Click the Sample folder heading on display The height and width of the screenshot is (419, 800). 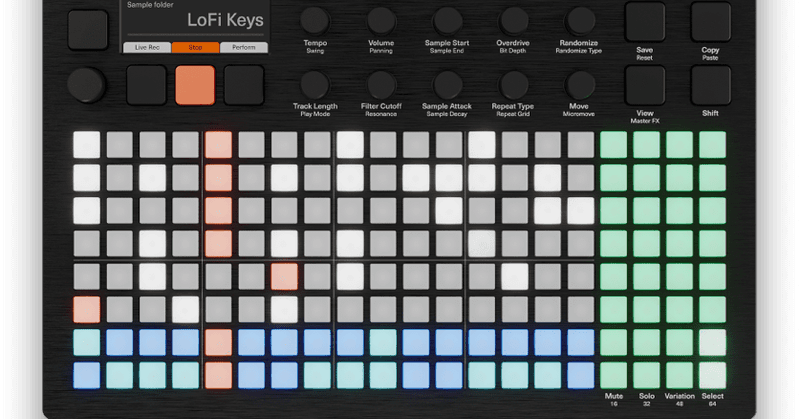tap(150, 5)
